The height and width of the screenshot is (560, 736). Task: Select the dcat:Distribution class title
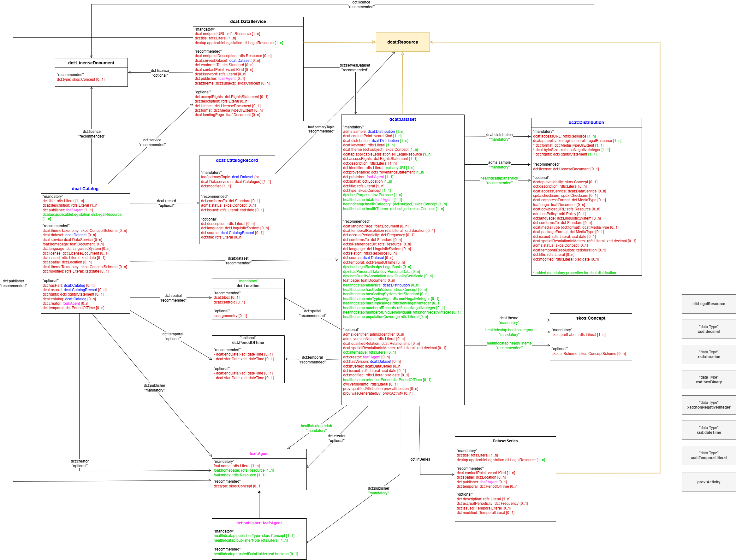coord(586,122)
